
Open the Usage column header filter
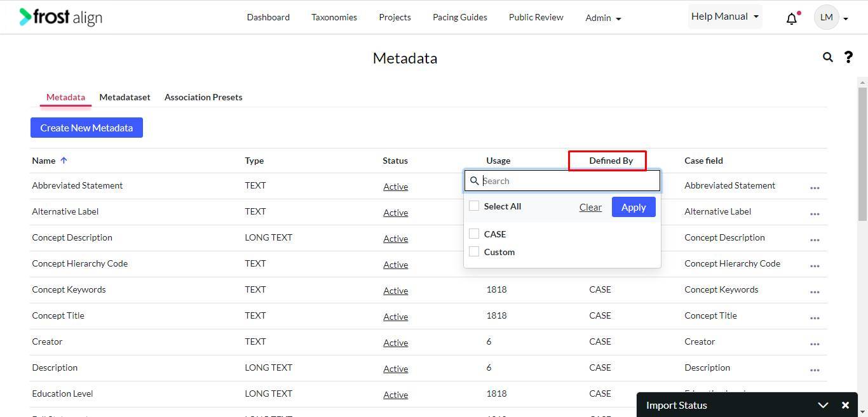(498, 161)
